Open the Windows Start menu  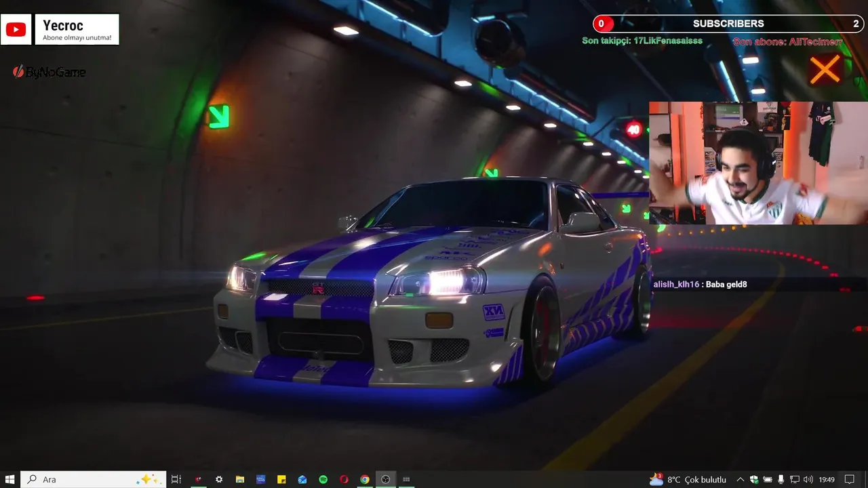point(10,479)
